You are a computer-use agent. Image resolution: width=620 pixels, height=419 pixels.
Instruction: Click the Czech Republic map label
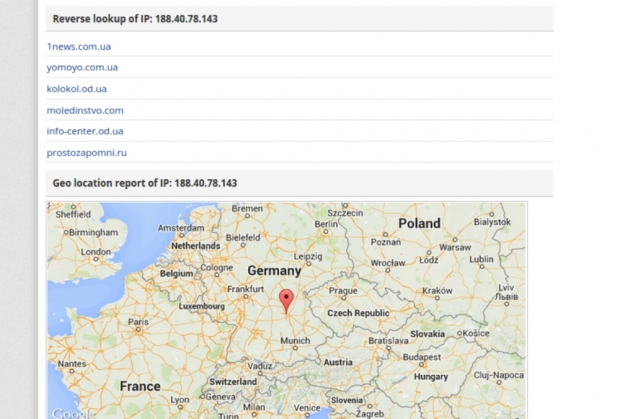coord(358,313)
